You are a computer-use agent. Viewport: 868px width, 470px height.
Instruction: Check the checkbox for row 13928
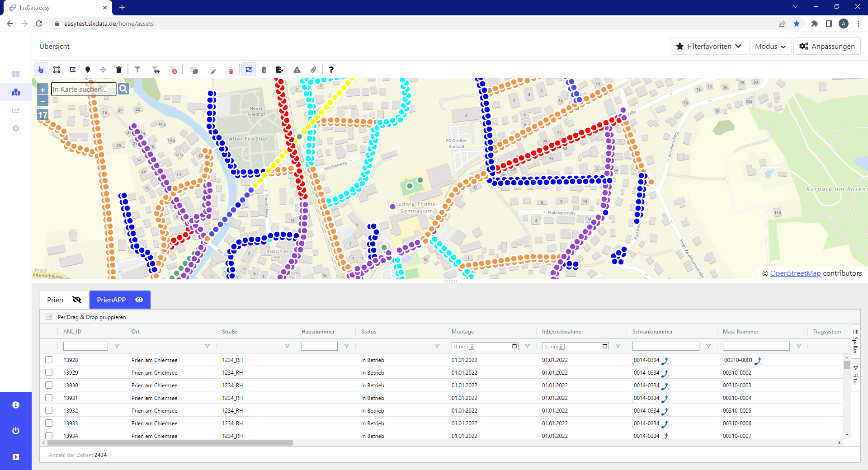(49, 360)
